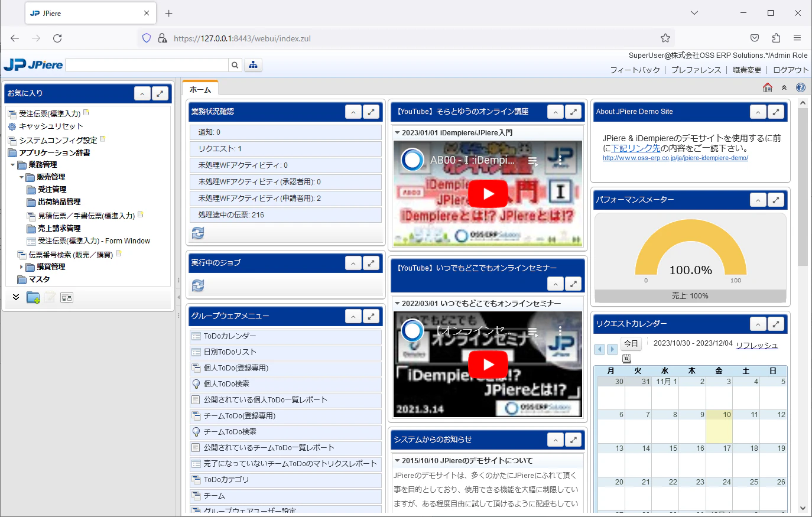This screenshot has height=517, width=812.
Task: Play the AB00 iDempiere入門 YouTube video
Action: 488,194
